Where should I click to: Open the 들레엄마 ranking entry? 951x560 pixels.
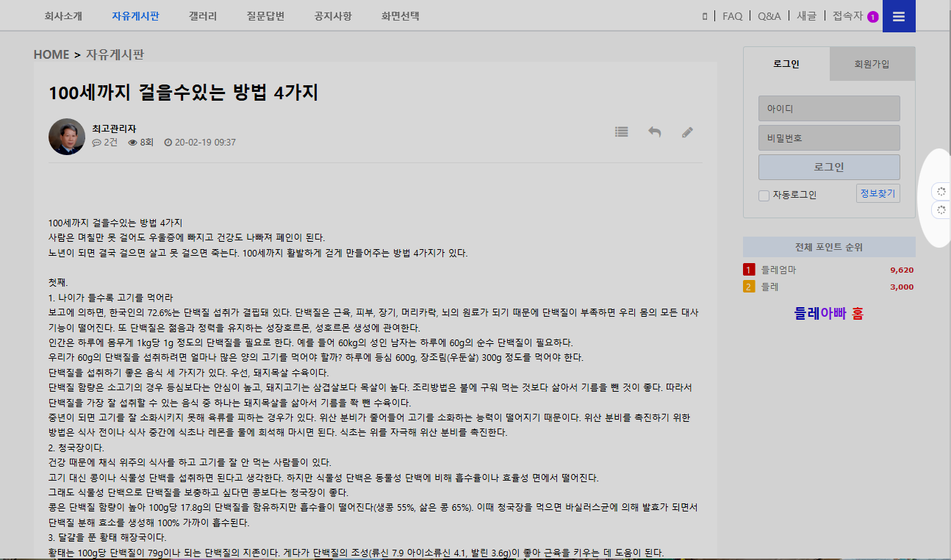pos(778,270)
